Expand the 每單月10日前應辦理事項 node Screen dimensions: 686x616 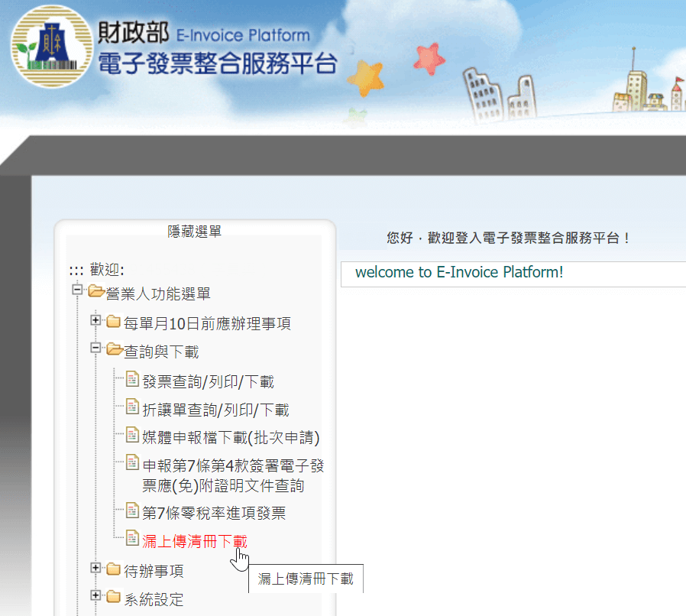pyautogui.click(x=95, y=320)
